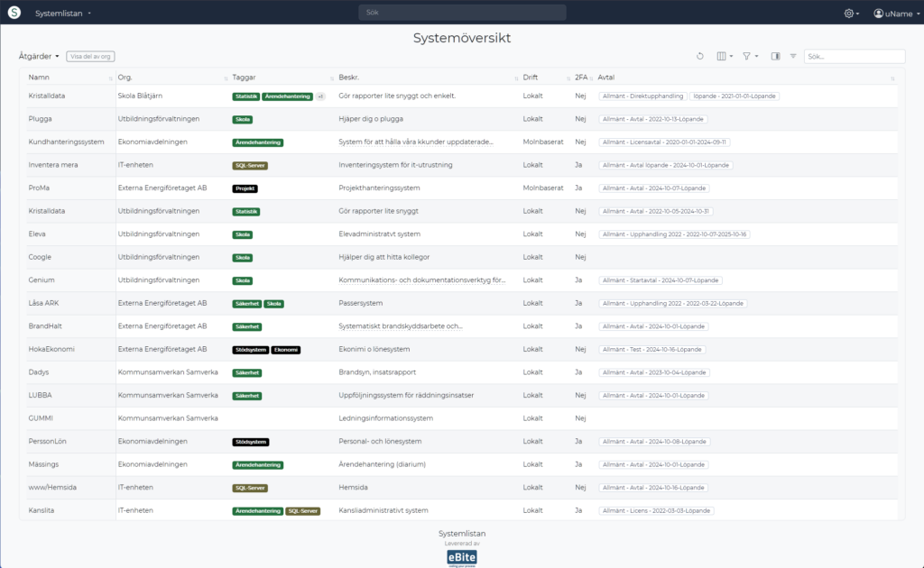Click into the top Sök search bar

click(x=462, y=13)
